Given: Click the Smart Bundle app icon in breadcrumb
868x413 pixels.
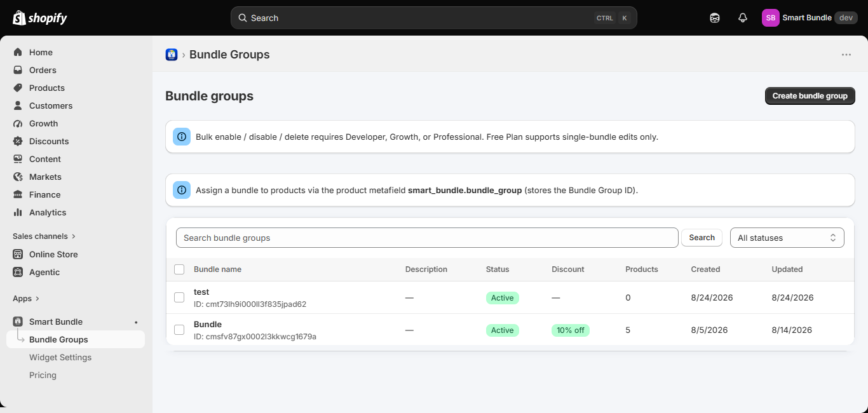Looking at the screenshot, I should pyautogui.click(x=172, y=55).
